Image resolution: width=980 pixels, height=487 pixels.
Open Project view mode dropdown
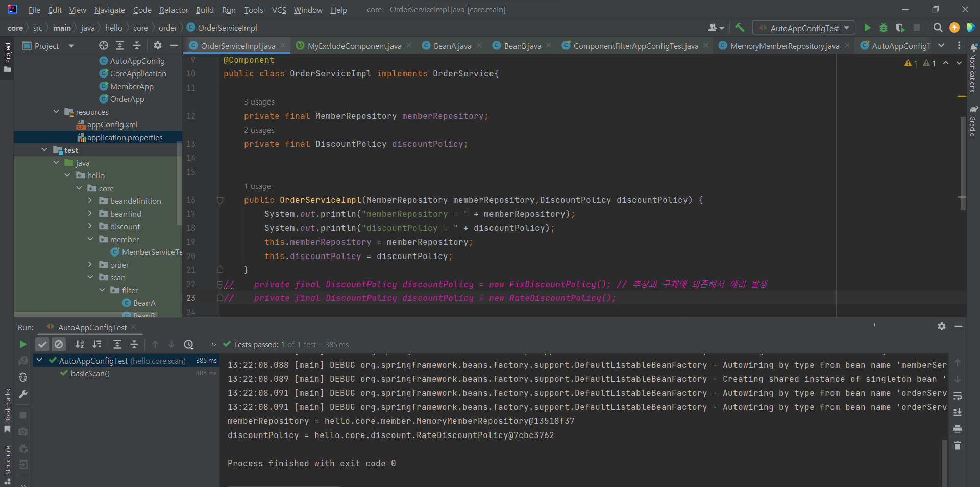(x=71, y=46)
